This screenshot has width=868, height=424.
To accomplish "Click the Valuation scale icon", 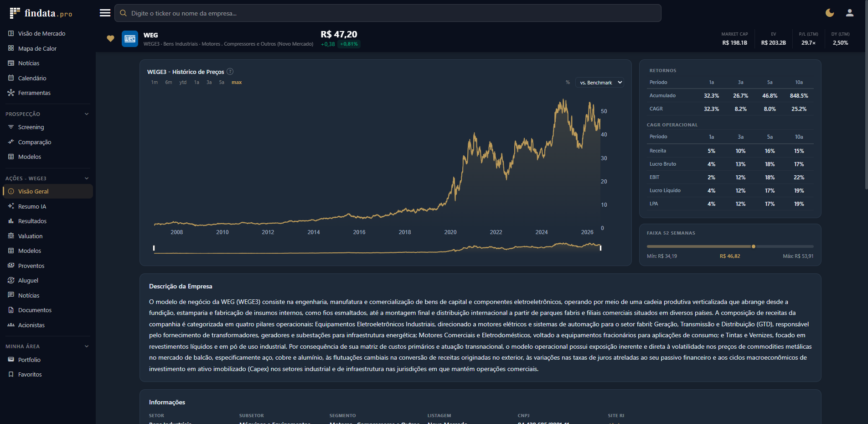I will [x=11, y=236].
